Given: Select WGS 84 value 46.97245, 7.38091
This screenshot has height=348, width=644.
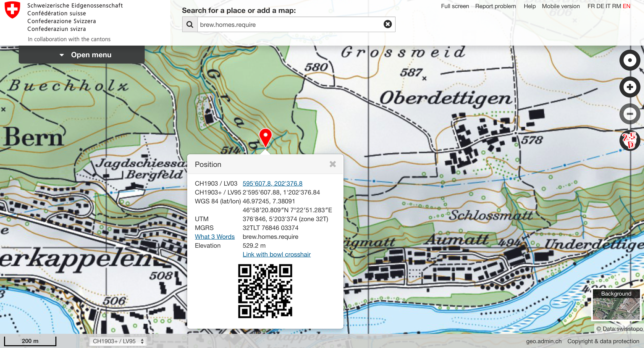Looking at the screenshot, I should pos(269,201).
